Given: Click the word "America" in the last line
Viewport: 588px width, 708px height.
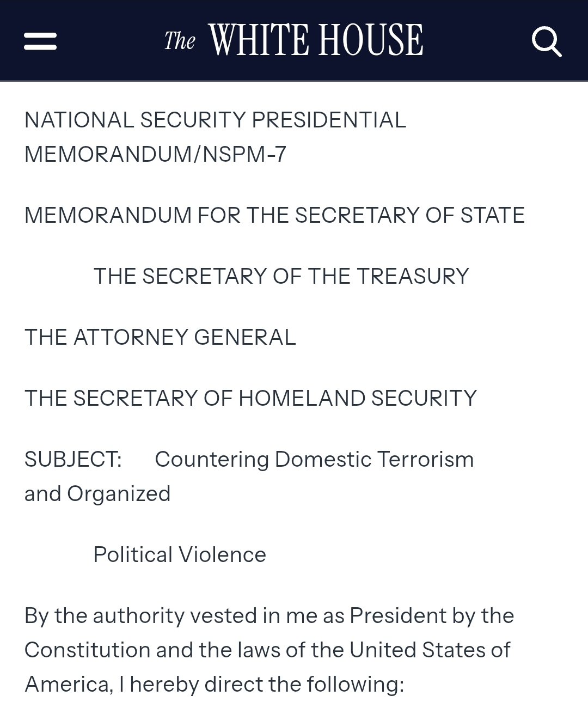Looking at the screenshot, I should [x=67, y=684].
